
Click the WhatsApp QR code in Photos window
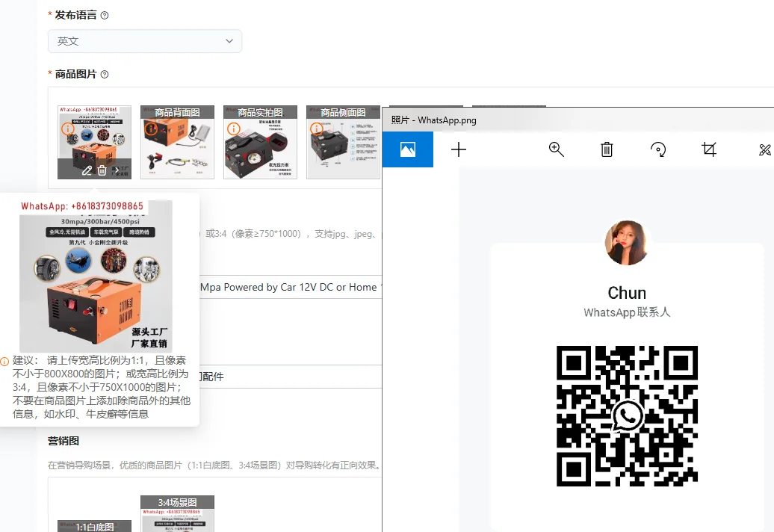627,416
